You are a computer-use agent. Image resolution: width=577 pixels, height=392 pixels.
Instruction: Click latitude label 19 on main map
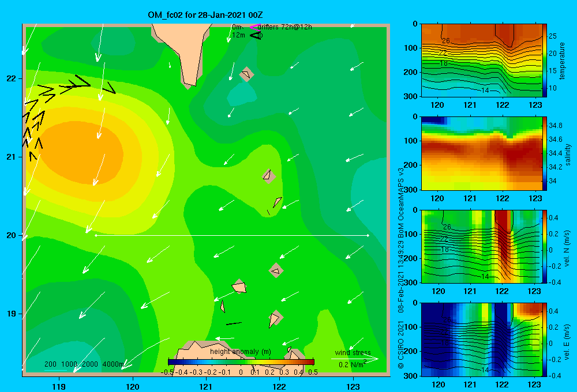12,314
